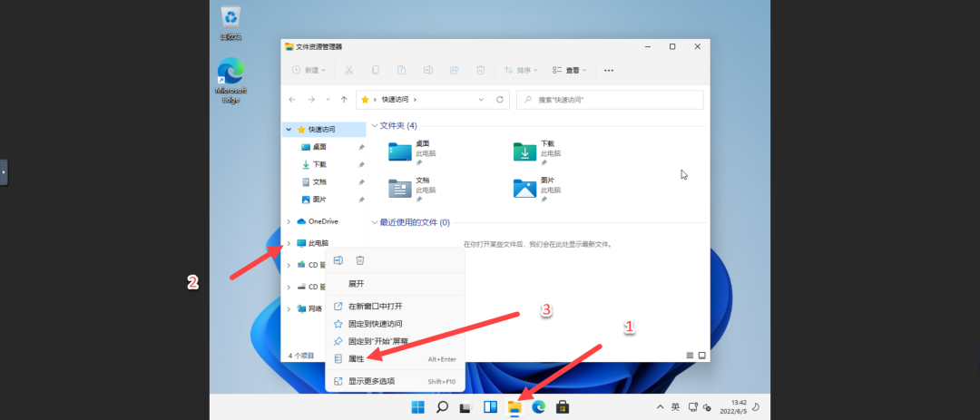
Task: Show hidden tray icons chevron
Action: tap(660, 407)
